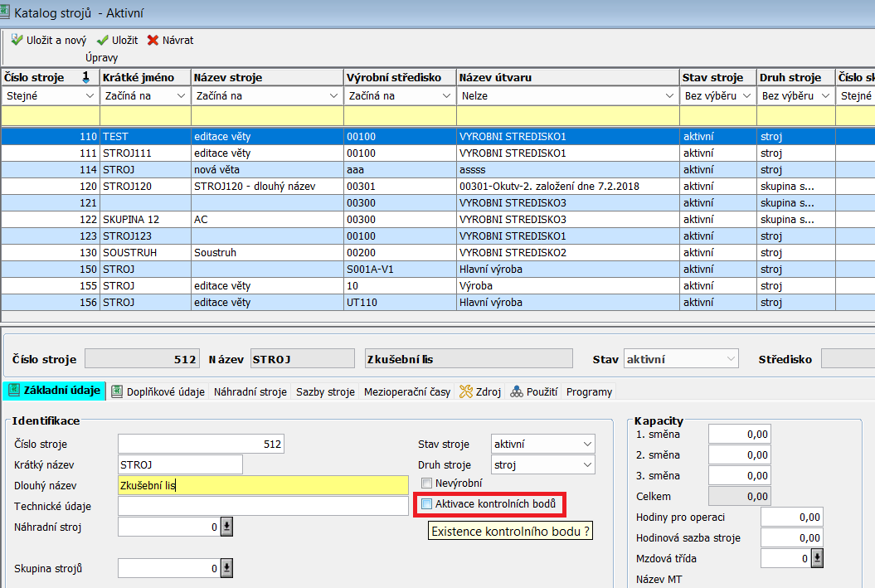
Task: Open Výrobní středisko filter condition dropdown
Action: point(447,96)
